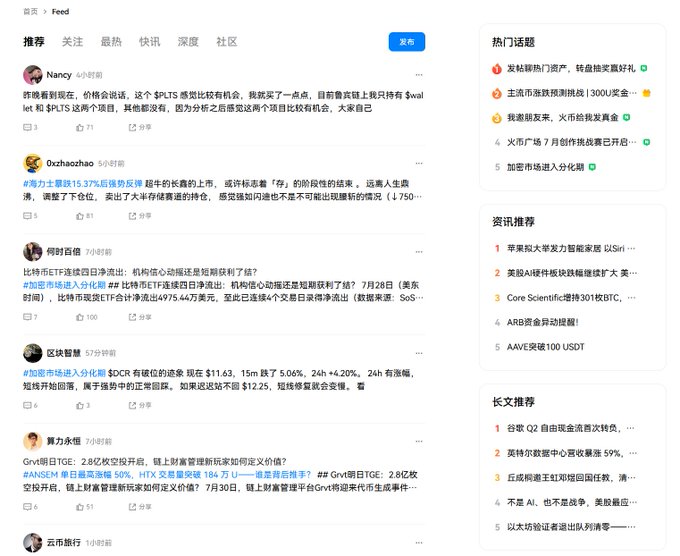Open more options on 0xzhaozhao's post
This screenshot has width=680, height=556.
tap(418, 163)
